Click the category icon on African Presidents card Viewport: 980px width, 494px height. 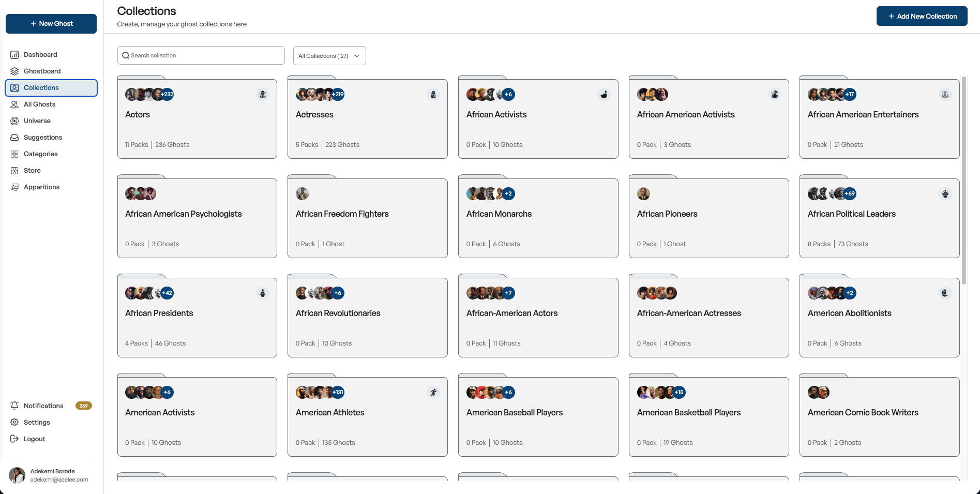point(263,293)
